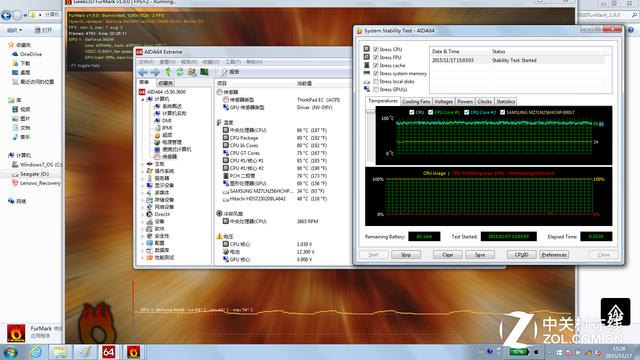This screenshot has height=360, width=640.
Task: Click the green up-arrow icon in AIDA64 toolbar
Action: tap(168, 72)
